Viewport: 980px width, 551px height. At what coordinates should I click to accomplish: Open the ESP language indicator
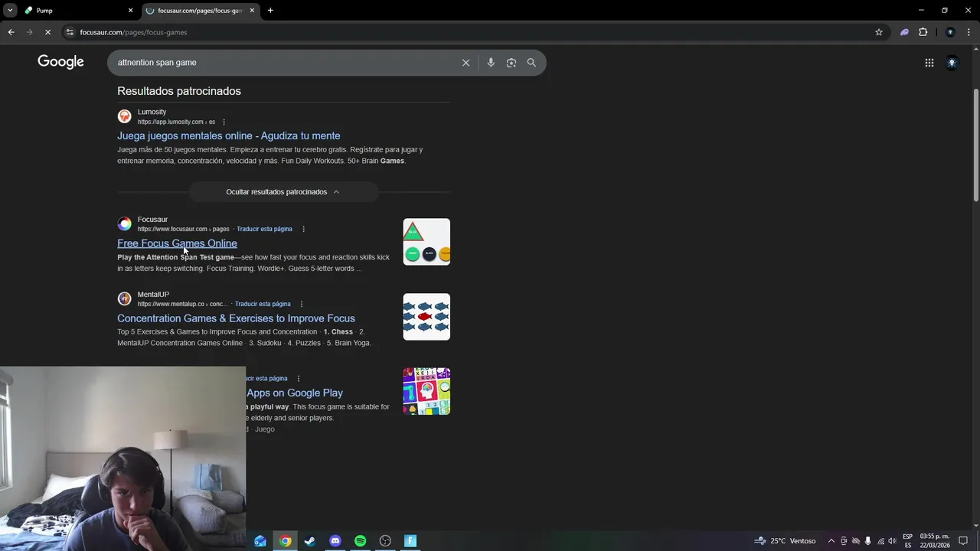coord(907,541)
